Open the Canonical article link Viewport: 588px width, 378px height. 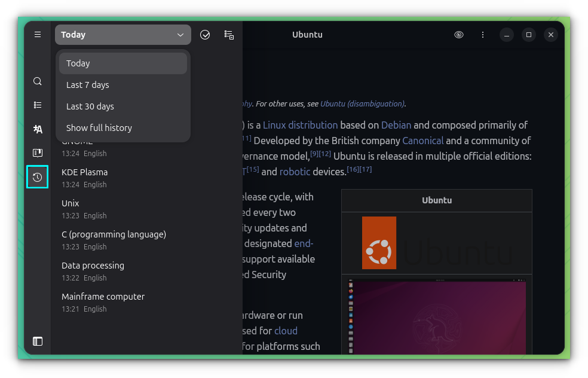click(x=422, y=141)
